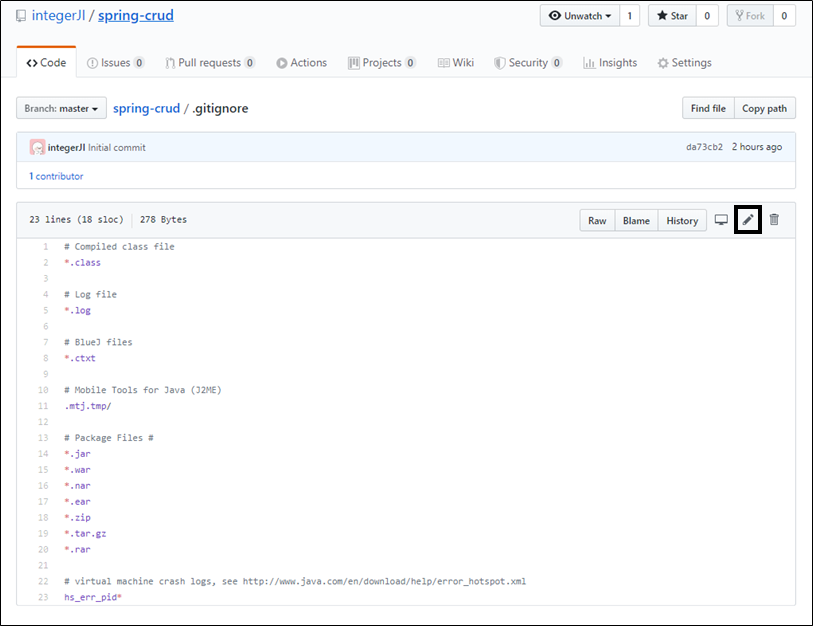
Task: Open the Security tab
Action: coord(528,63)
